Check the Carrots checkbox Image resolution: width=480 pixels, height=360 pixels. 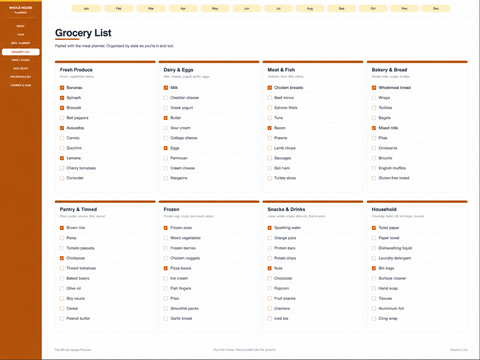[x=62, y=138]
